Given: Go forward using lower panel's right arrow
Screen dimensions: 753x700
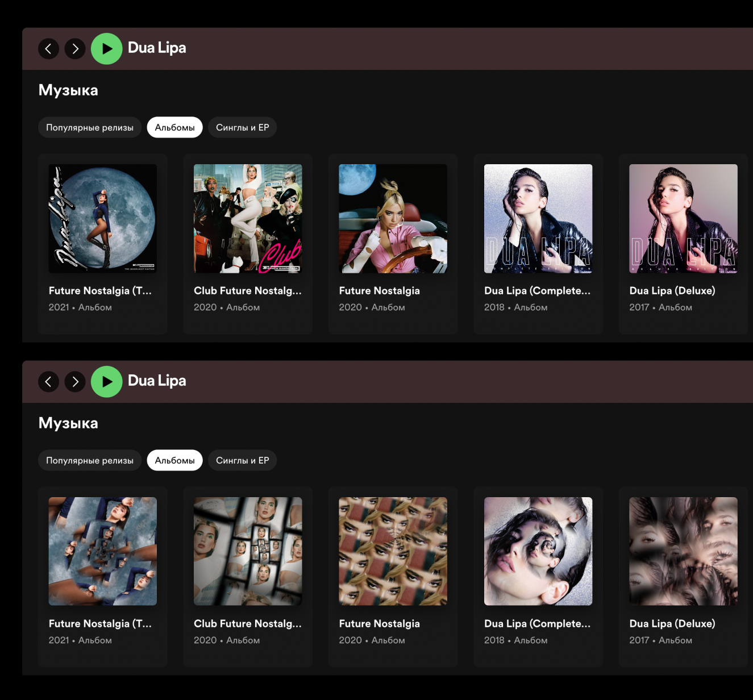Looking at the screenshot, I should (75, 382).
